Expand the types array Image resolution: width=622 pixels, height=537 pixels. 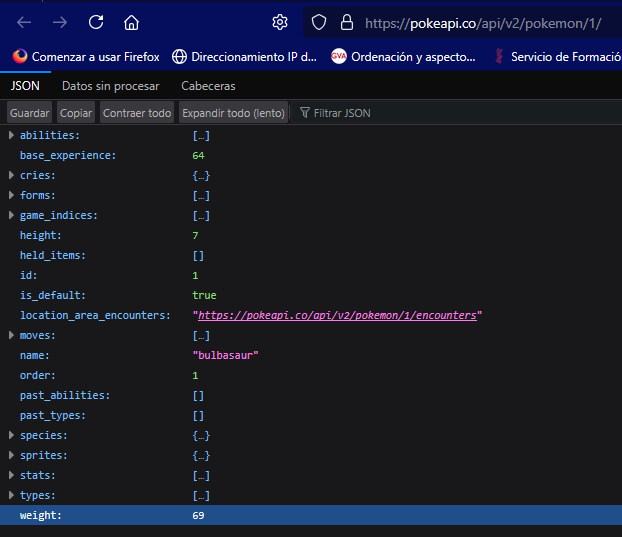click(x=11, y=495)
